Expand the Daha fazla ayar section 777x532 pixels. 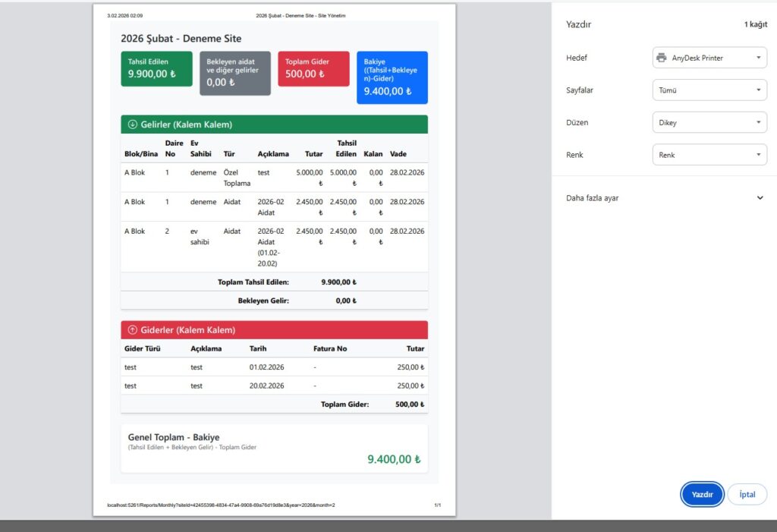tap(760, 198)
